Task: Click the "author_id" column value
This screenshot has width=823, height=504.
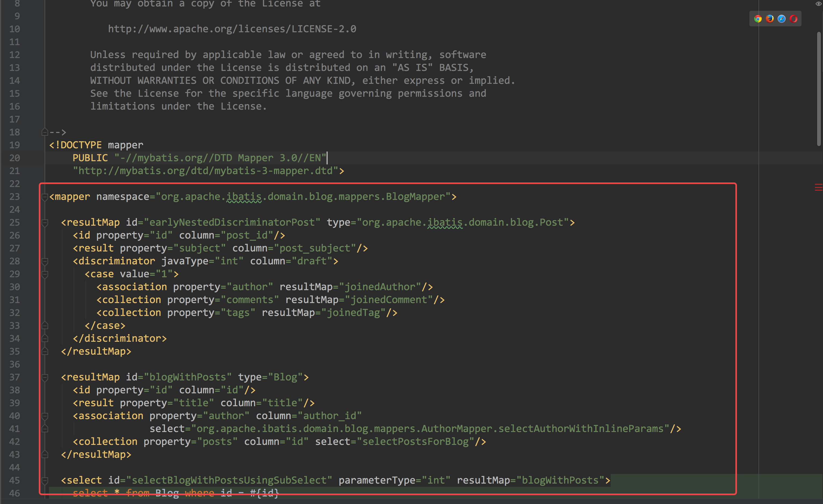Action: click(x=330, y=416)
